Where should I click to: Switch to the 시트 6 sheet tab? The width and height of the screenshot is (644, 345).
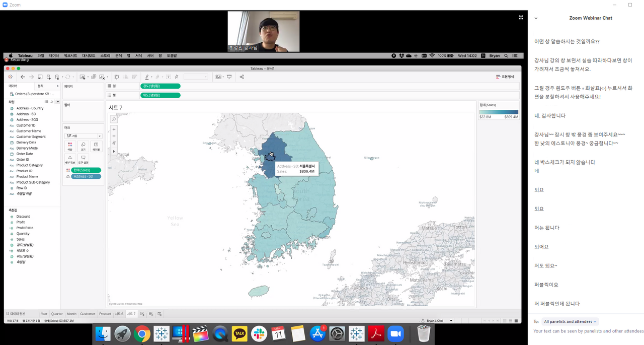pos(119,314)
